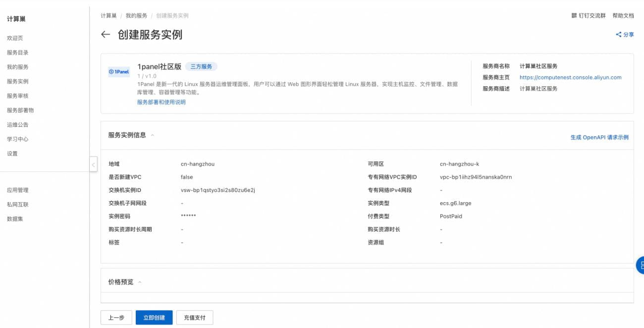Click the 充值支付 button
The width and height of the screenshot is (644, 328).
194,318
